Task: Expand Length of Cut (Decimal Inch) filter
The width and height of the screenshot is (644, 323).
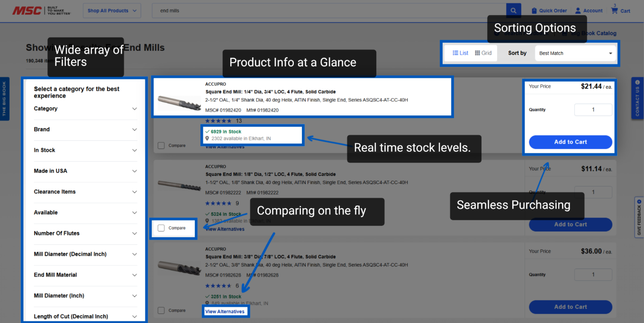Action: pyautogui.click(x=85, y=316)
